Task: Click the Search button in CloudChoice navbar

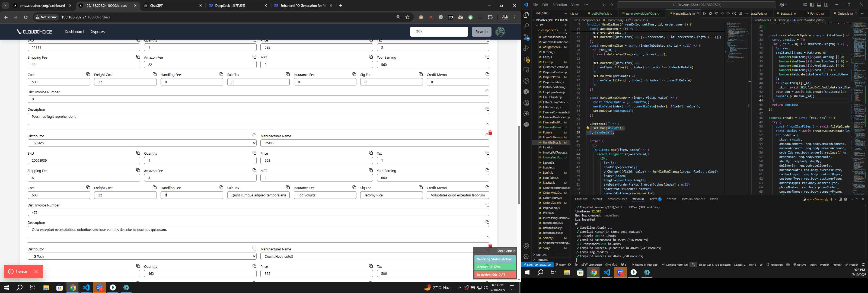Action: click(481, 32)
